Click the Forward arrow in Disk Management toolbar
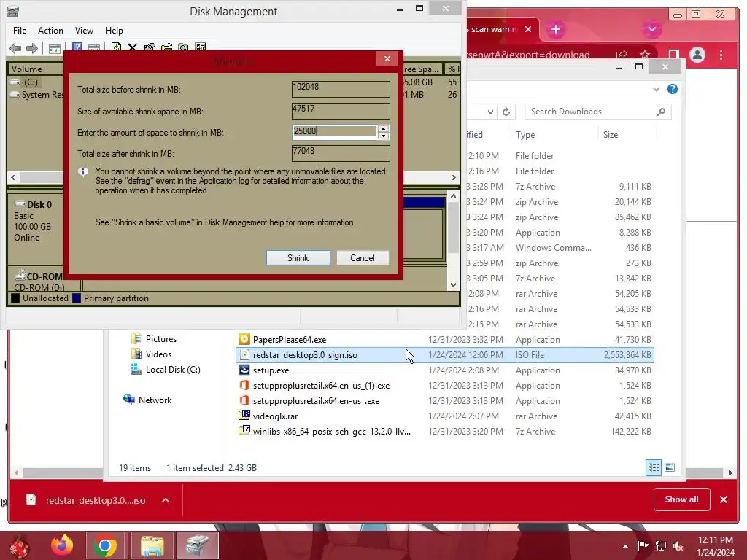The width and height of the screenshot is (747, 560). [x=32, y=48]
